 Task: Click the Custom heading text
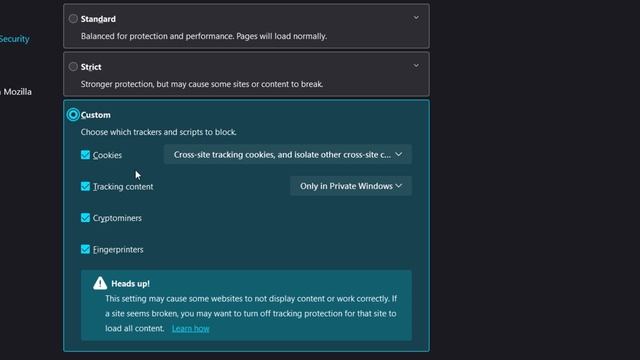(96, 115)
